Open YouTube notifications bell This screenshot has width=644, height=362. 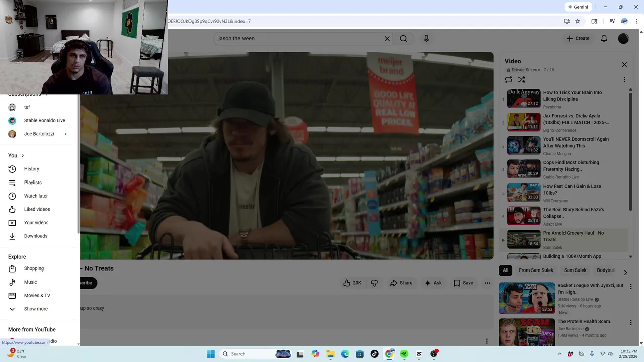(604, 38)
